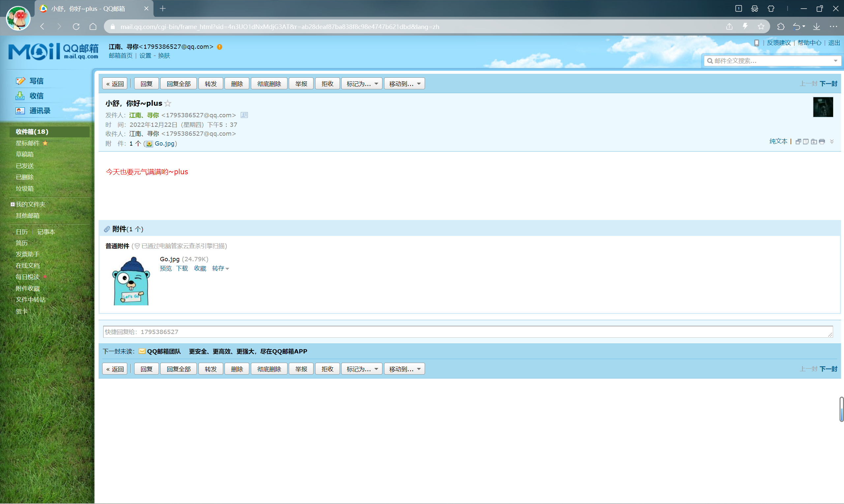Toggle 纯文本 plain text view
The height and width of the screenshot is (504, 844).
[778, 141]
